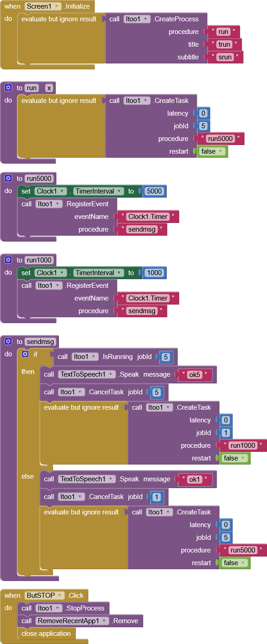
Task: Toggle the false value in run block
Action: pos(212,151)
